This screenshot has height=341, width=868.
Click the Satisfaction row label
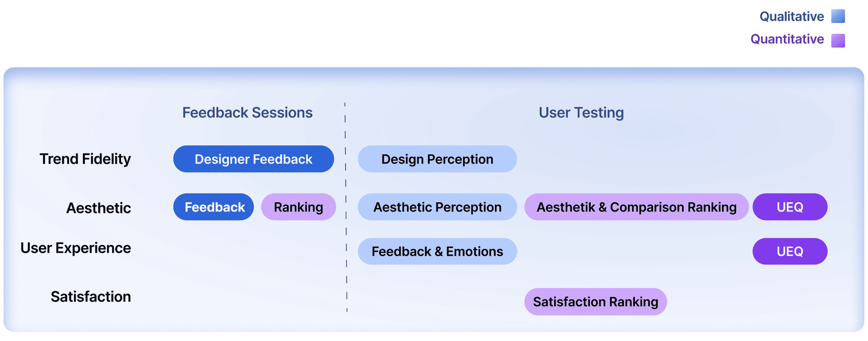pyautogui.click(x=91, y=297)
